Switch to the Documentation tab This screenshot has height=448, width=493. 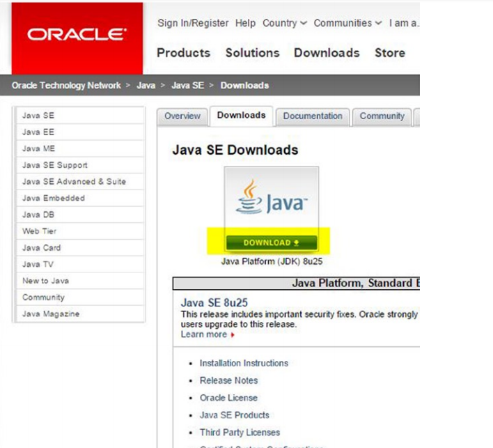[x=313, y=116]
